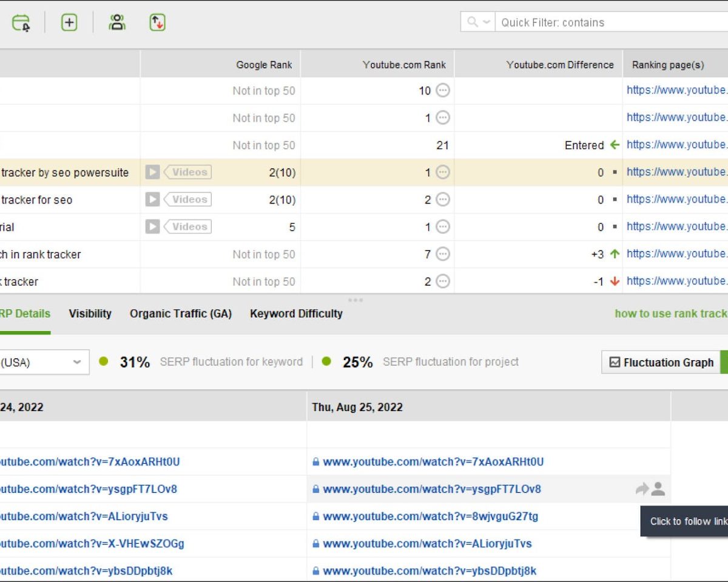Click the follow link arrow icon for ysgpFT7LOv8
728x582 pixels.
(x=642, y=489)
